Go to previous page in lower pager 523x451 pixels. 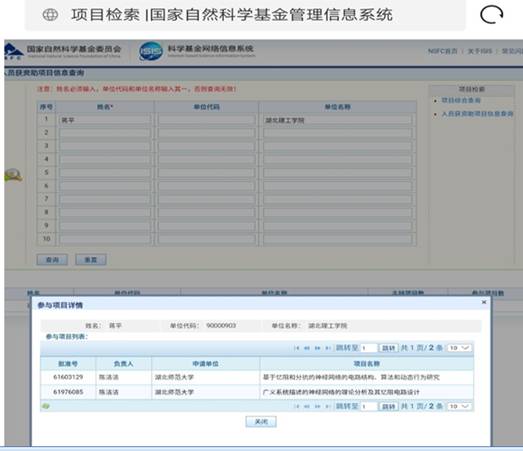pos(307,406)
